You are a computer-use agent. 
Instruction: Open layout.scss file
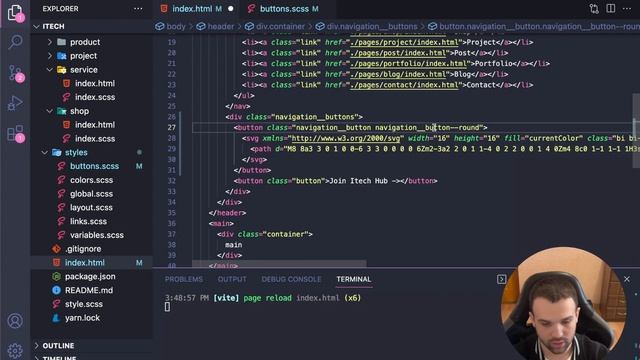click(x=91, y=207)
